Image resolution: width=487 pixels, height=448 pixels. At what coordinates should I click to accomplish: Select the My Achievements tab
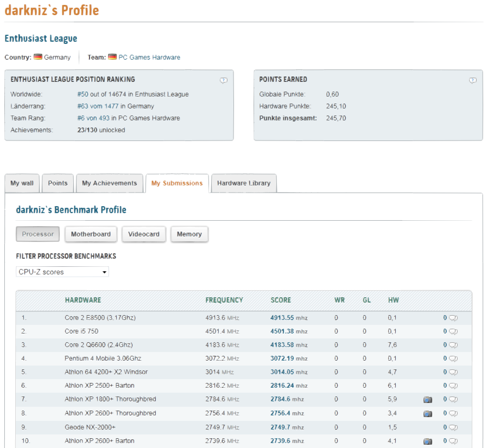(109, 183)
